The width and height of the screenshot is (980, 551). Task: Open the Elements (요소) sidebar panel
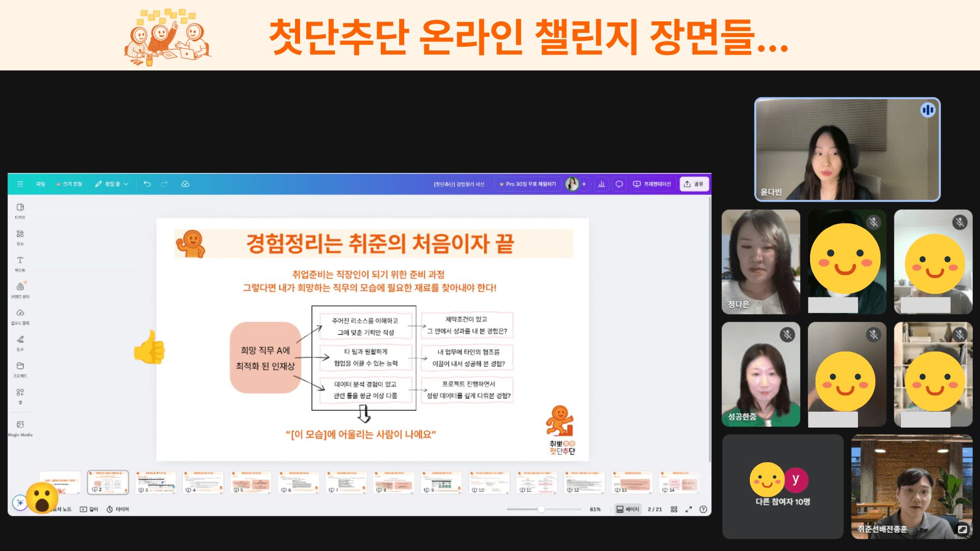pos(20,236)
